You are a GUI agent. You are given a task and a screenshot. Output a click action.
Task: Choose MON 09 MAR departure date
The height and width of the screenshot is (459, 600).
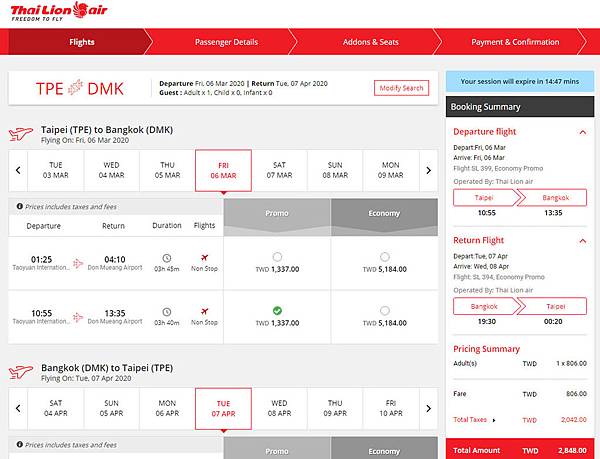click(391, 170)
